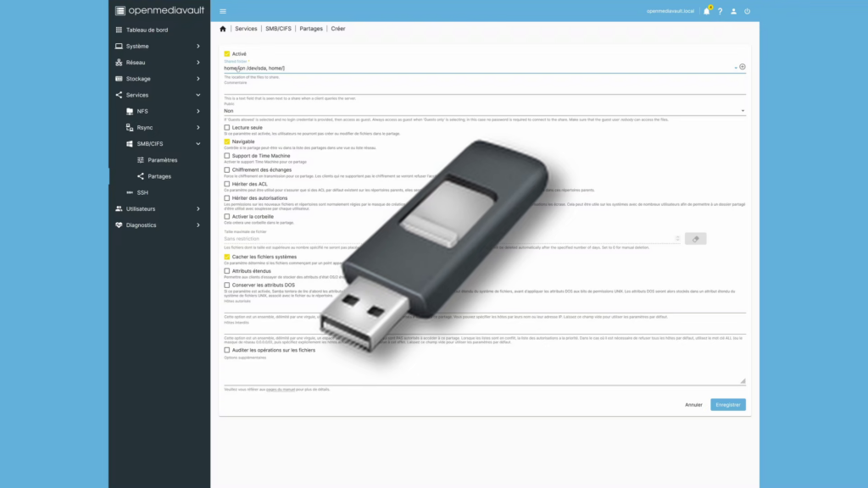Toggle the hamburger menu in the top bar
Image resolution: width=868 pixels, height=488 pixels.
223,11
